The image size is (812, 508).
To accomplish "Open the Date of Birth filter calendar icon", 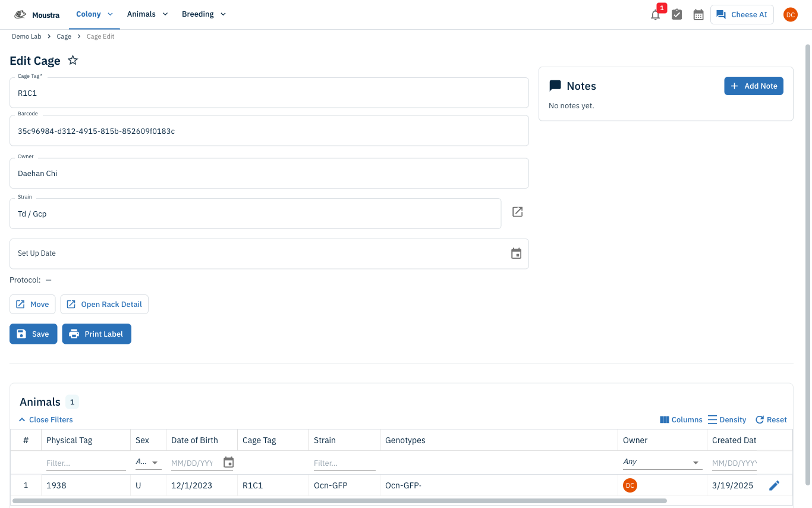I will tap(228, 462).
